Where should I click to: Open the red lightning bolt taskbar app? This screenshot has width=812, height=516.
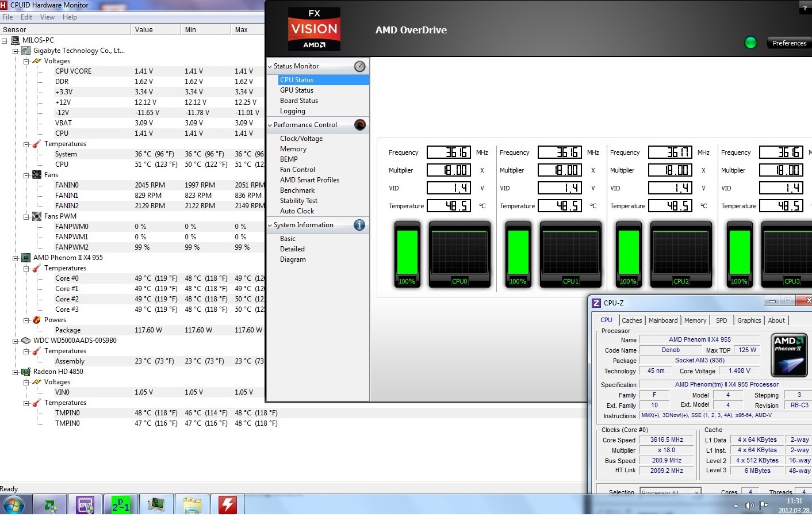227,505
